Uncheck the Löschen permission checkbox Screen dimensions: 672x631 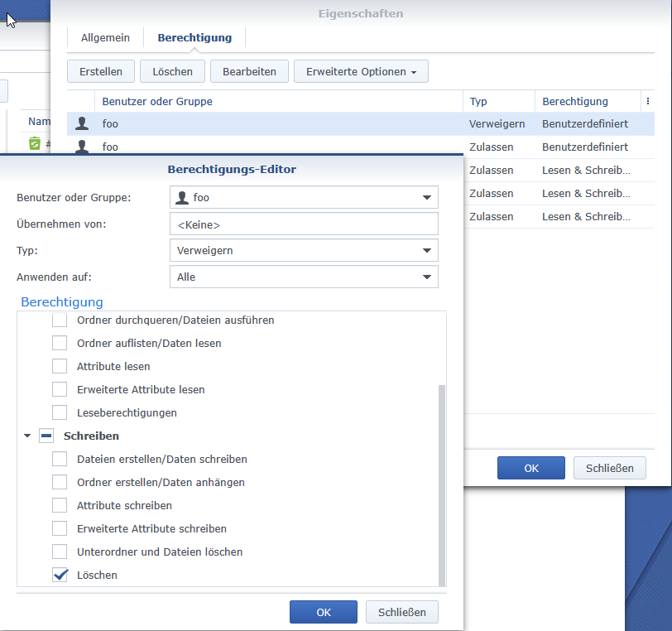click(x=60, y=575)
